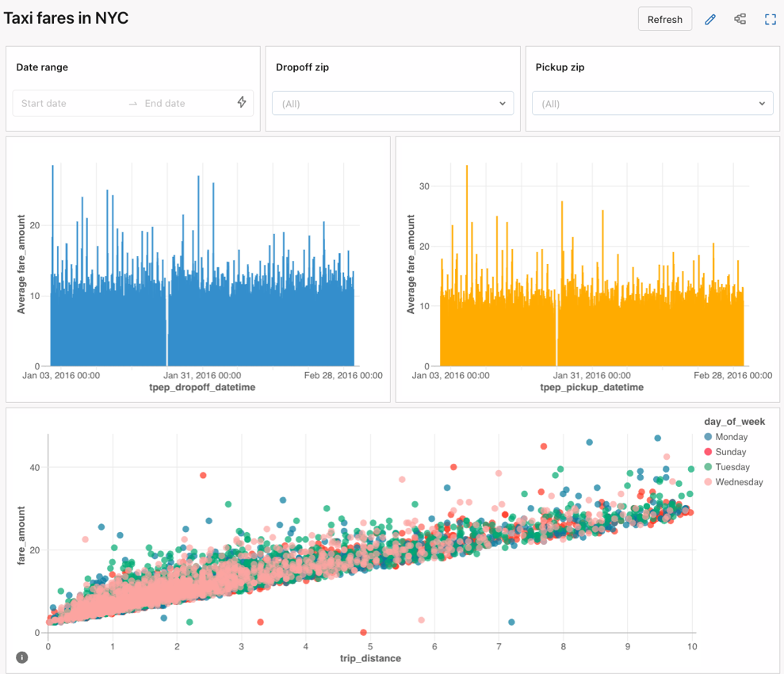Click the pencil edit dashboard icon

pos(710,19)
